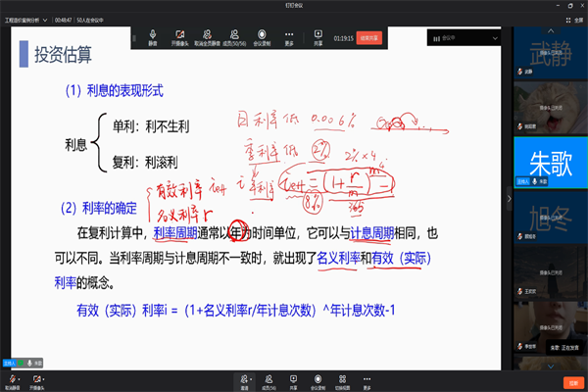
Task: Click meeting duration 00:48:47 at top
Action: (x=63, y=20)
